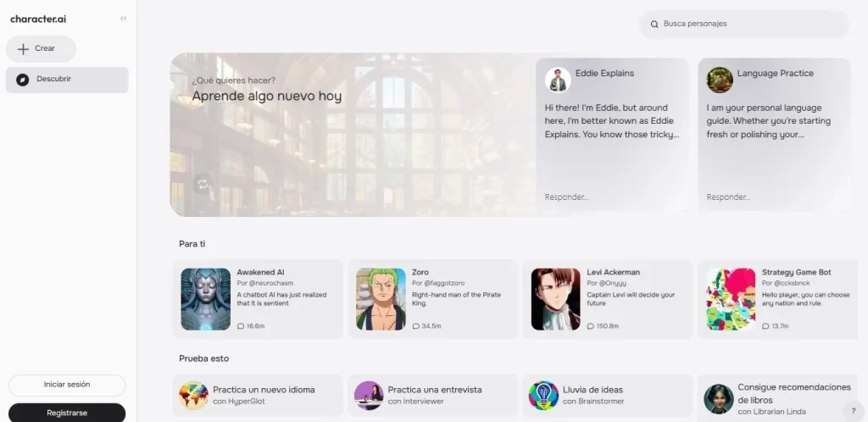
Task: Click the Iniciar sesión button
Action: coord(67,385)
